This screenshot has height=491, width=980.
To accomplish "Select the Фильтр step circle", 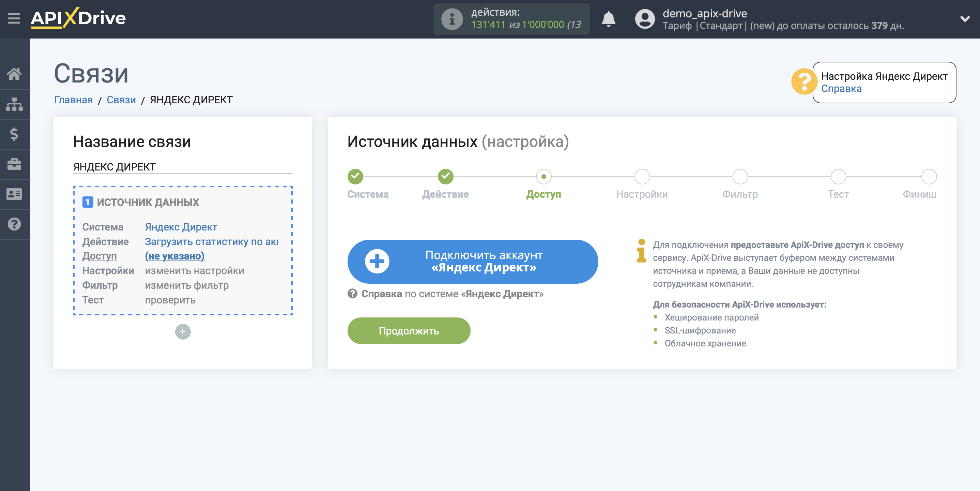I will (x=740, y=176).
